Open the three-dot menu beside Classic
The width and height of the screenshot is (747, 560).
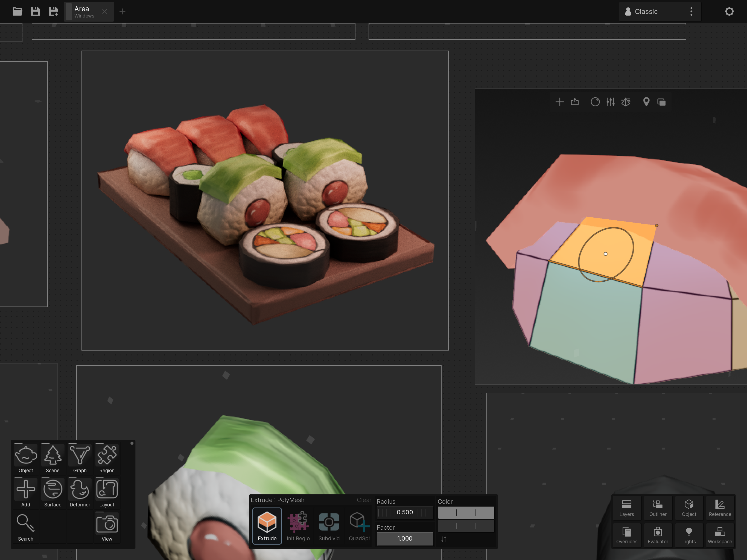pos(691,11)
